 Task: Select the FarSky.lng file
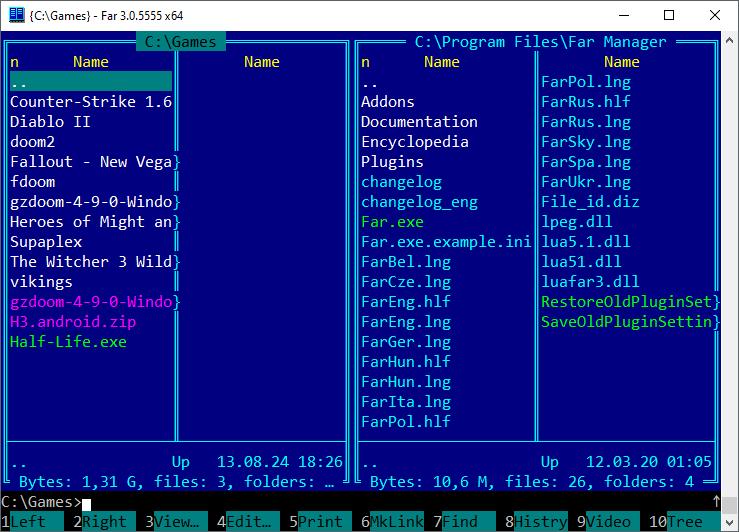point(586,142)
